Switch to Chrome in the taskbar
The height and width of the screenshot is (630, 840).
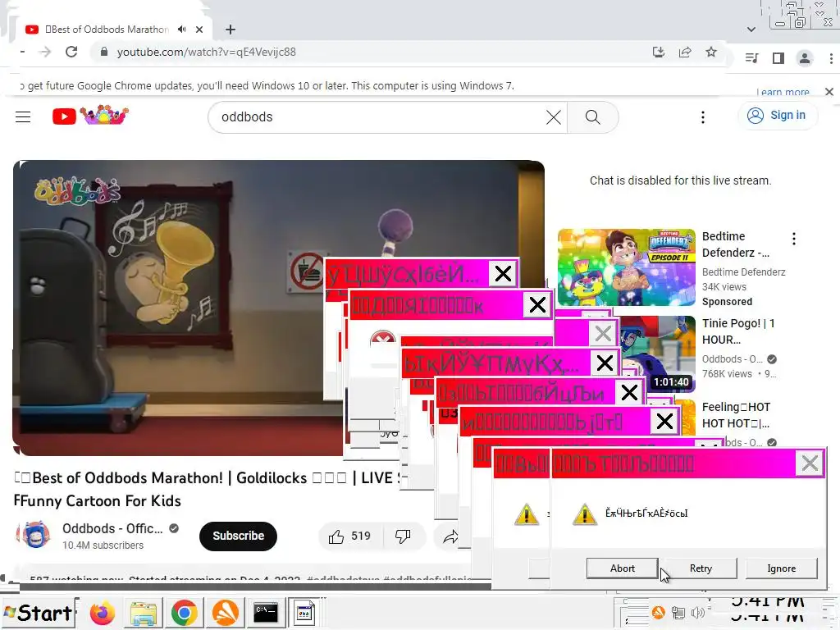[x=185, y=613]
